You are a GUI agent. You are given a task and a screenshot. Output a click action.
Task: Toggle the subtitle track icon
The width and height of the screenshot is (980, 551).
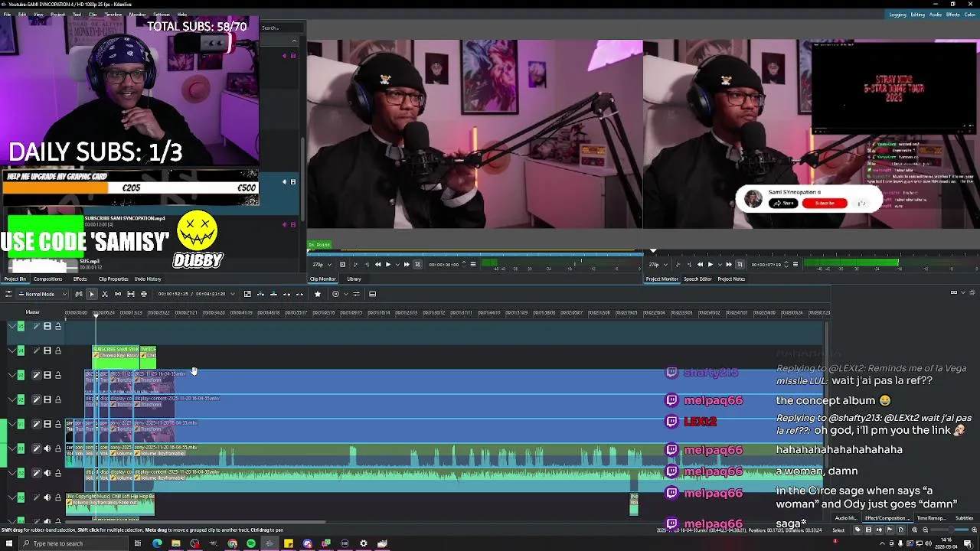click(372, 294)
